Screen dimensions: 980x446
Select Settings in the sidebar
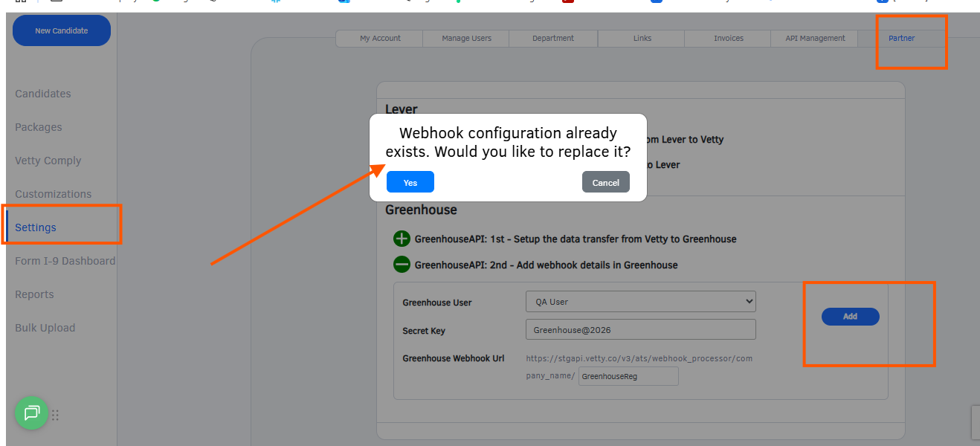36,227
